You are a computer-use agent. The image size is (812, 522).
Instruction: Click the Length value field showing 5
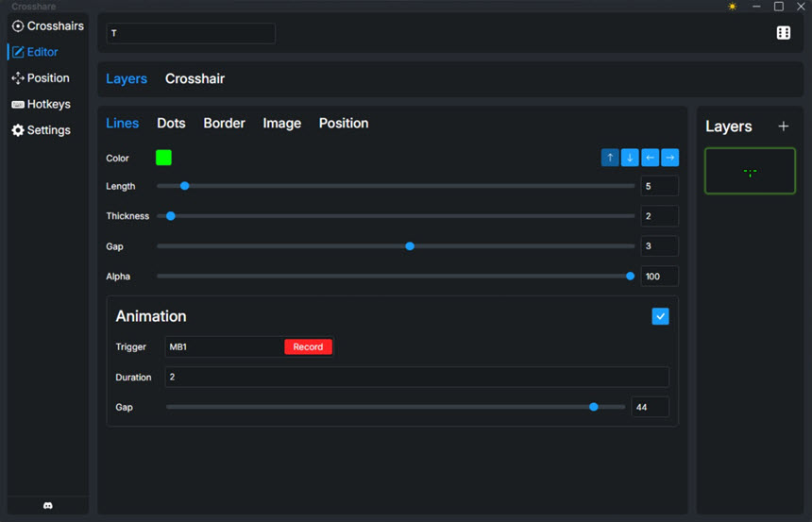(x=659, y=186)
